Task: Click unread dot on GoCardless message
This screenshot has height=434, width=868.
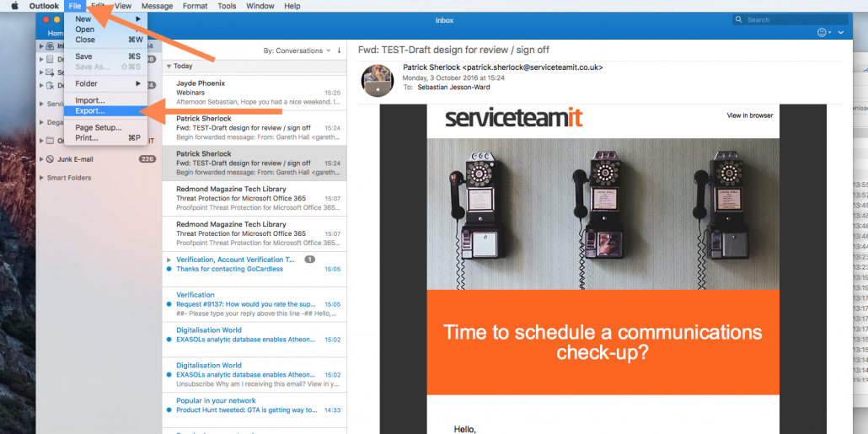Action: coord(169,269)
